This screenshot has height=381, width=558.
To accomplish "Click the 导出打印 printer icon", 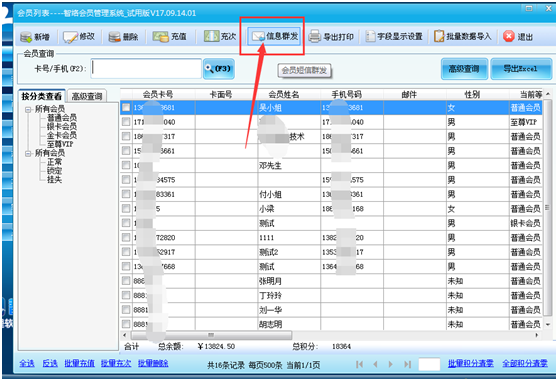I will click(315, 37).
